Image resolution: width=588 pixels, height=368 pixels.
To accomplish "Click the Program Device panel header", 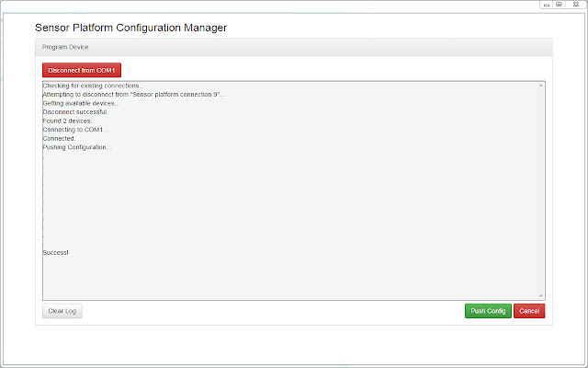I will point(294,47).
